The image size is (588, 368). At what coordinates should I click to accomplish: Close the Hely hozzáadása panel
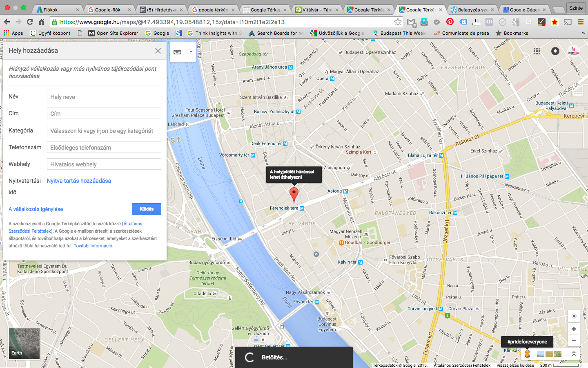pos(158,51)
